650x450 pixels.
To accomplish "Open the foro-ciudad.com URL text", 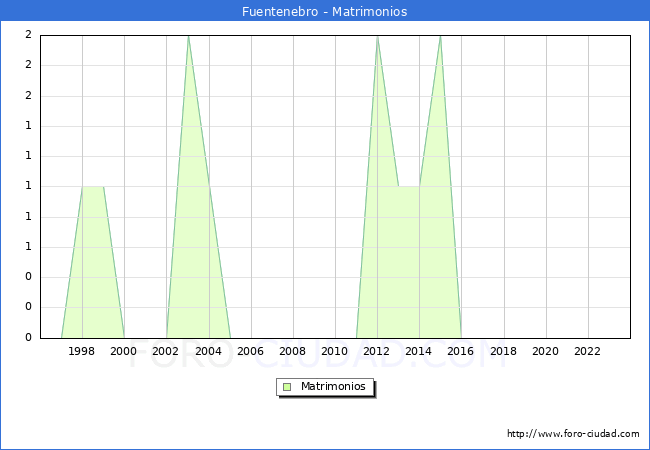I will click(x=573, y=434).
